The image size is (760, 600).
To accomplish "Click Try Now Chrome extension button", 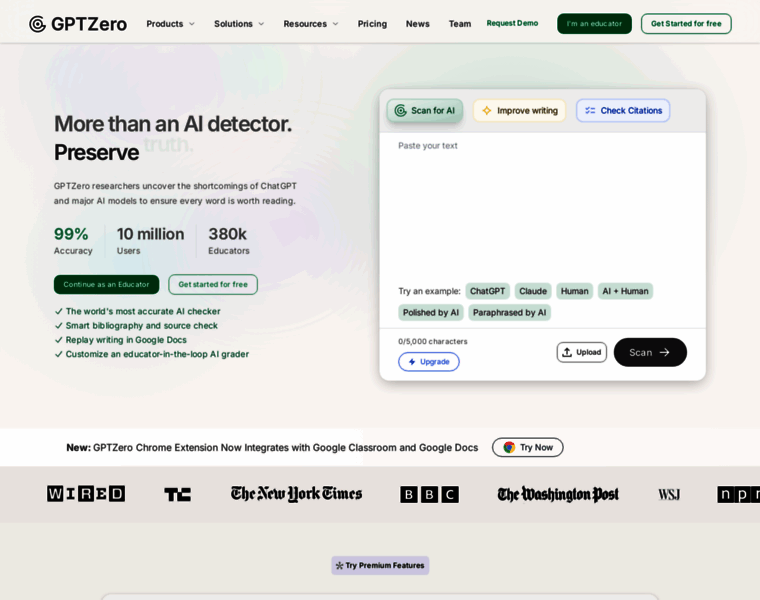I will [527, 447].
